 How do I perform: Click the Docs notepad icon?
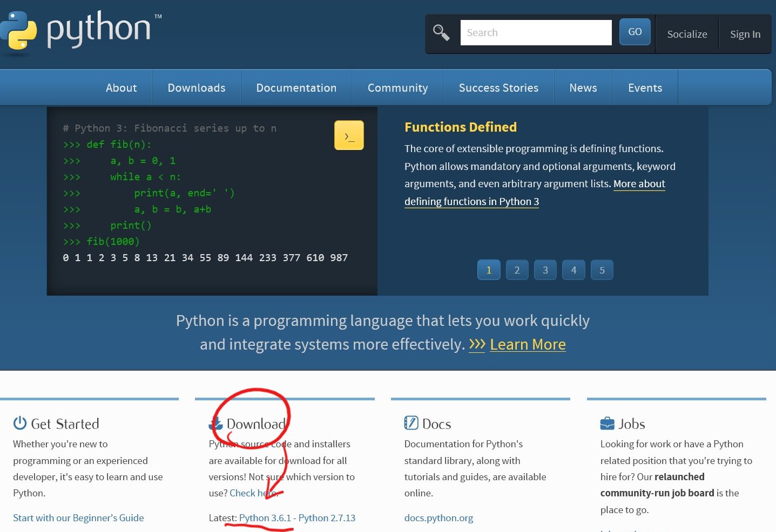tap(411, 423)
